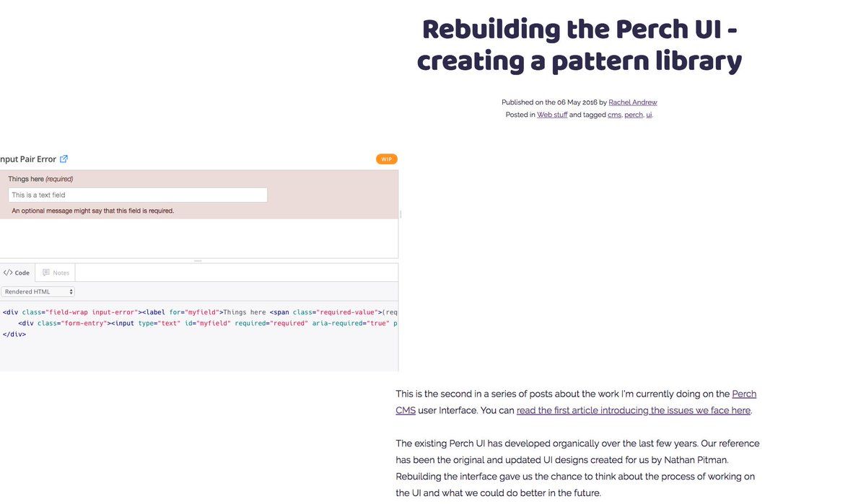
Task: Click the article title heading
Action: [x=579, y=45]
